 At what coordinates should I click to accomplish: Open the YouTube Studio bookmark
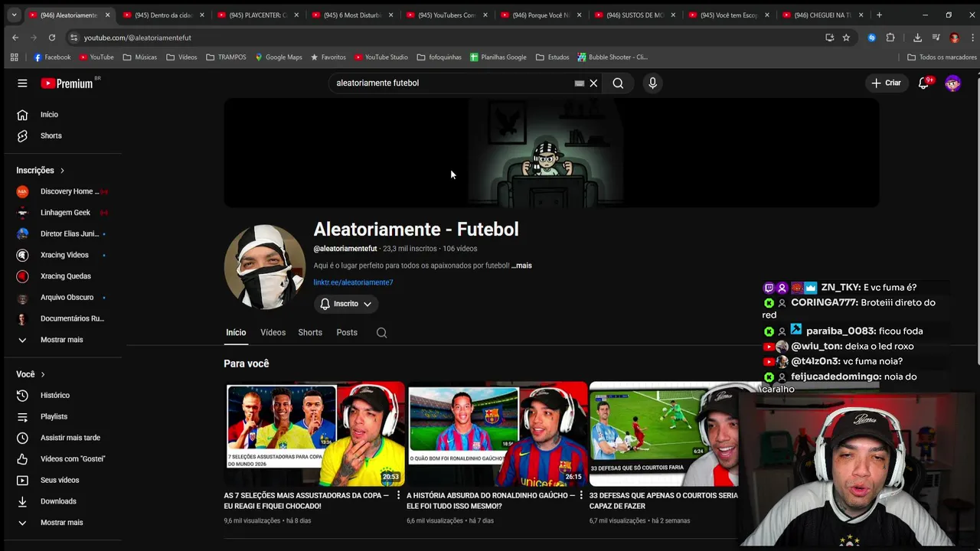(x=381, y=57)
